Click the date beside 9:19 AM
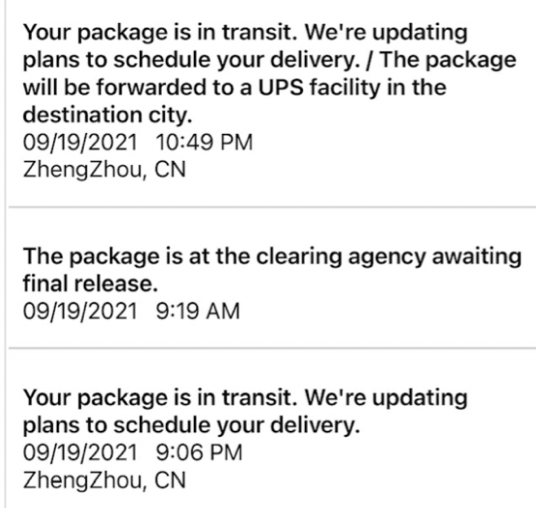 pyautogui.click(x=80, y=311)
